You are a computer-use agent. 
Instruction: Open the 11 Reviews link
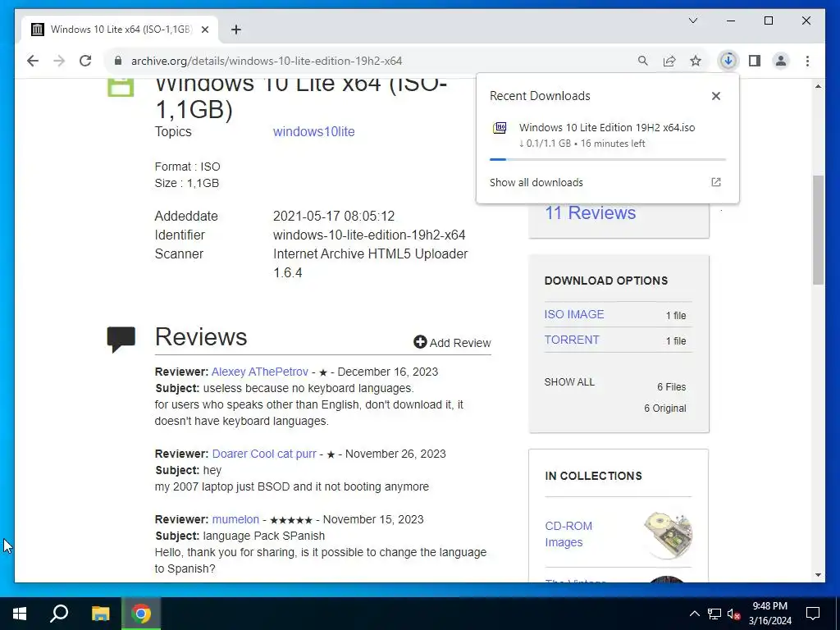tap(591, 212)
